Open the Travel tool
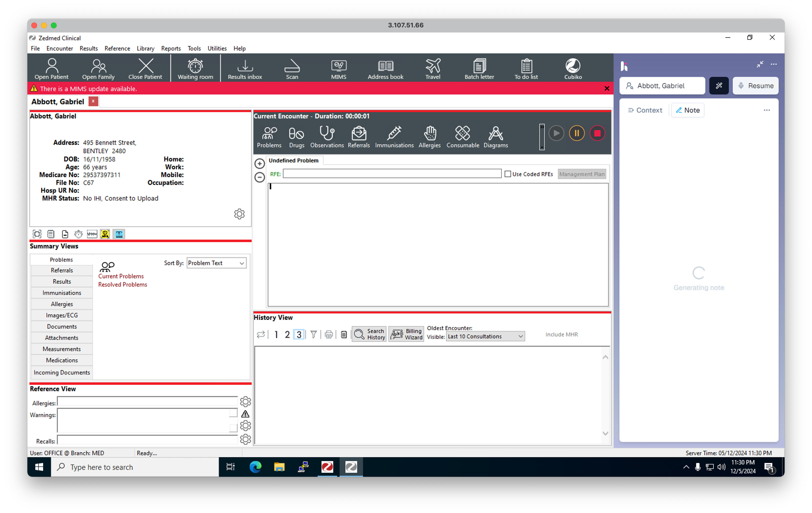Image resolution: width=812 pixels, height=513 pixels. [433, 69]
